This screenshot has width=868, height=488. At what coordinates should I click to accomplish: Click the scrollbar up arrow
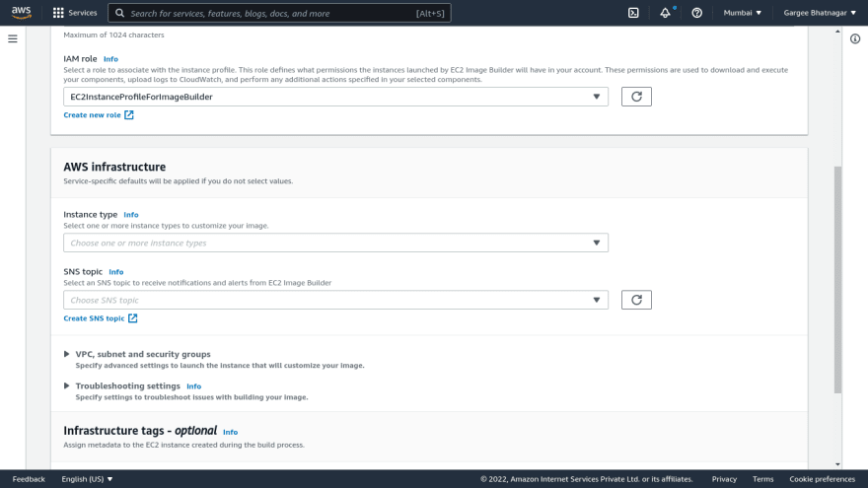837,32
